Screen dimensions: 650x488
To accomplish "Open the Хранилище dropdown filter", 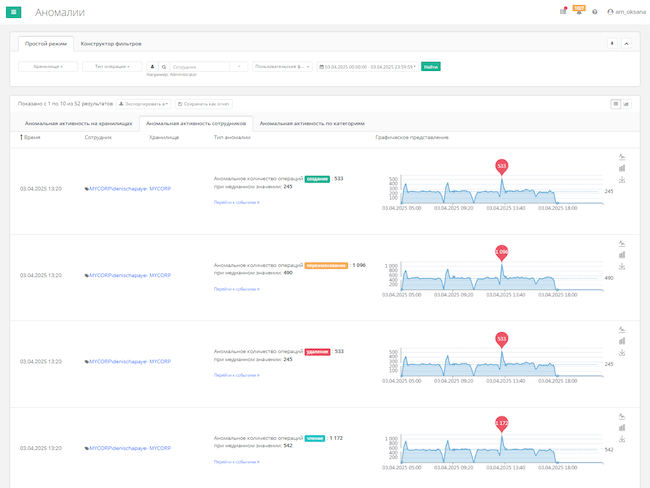I will pos(48,66).
